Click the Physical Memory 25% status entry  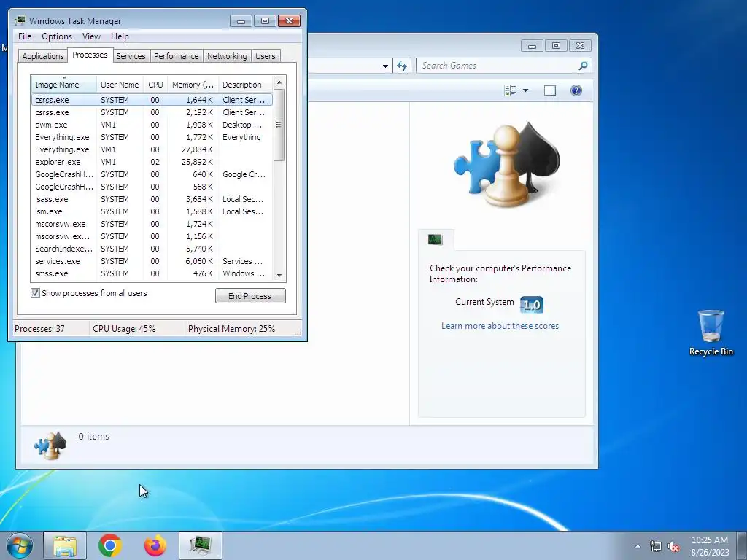231,329
